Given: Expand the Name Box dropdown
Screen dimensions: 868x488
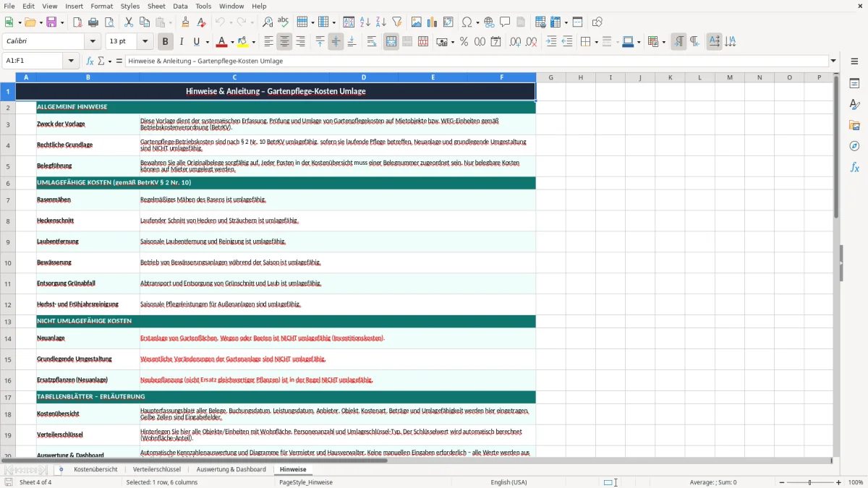Looking at the screenshot, I should point(71,61).
